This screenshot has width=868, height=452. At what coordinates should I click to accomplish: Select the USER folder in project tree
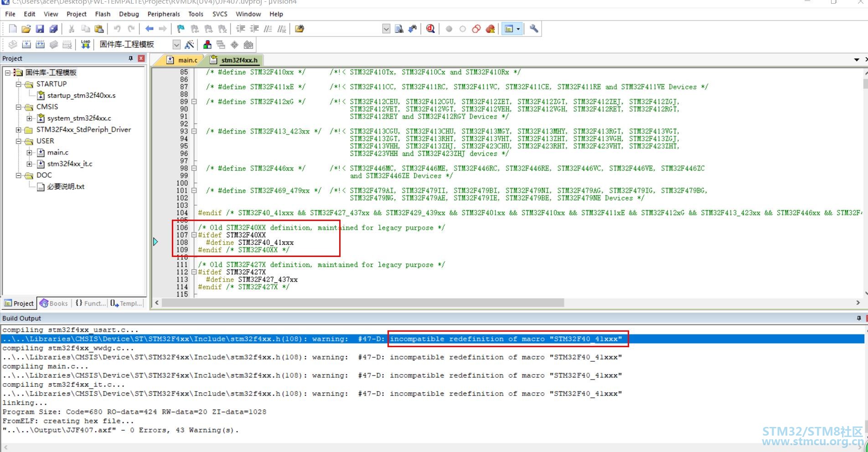pos(45,141)
